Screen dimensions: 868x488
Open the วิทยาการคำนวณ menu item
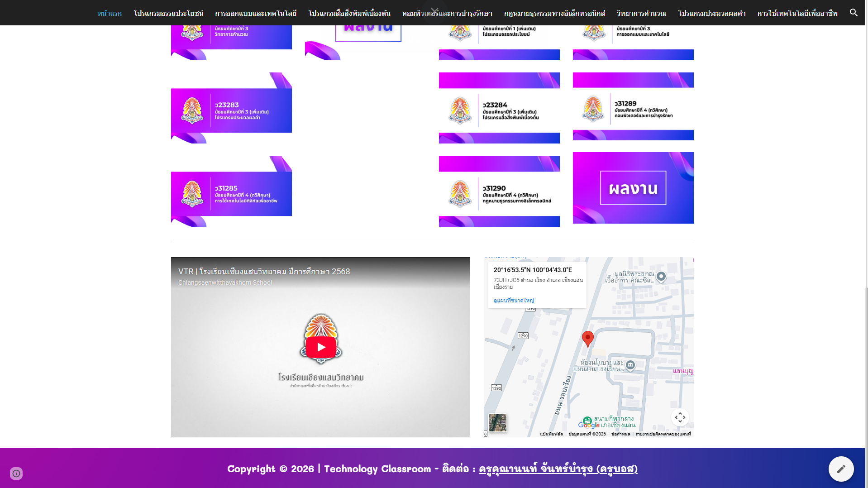641,13
